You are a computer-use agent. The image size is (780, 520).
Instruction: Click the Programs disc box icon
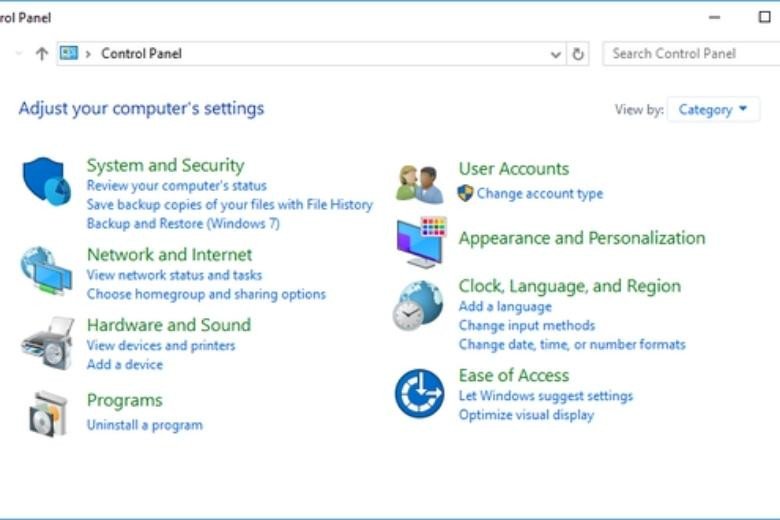[48, 414]
